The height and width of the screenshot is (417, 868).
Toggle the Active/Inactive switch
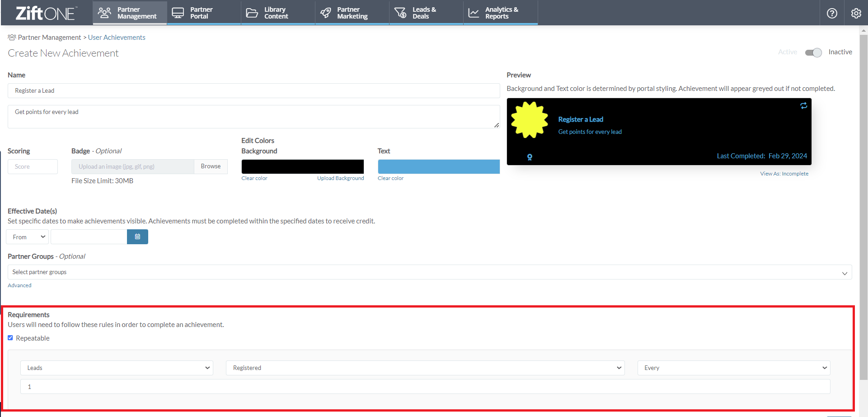(813, 52)
